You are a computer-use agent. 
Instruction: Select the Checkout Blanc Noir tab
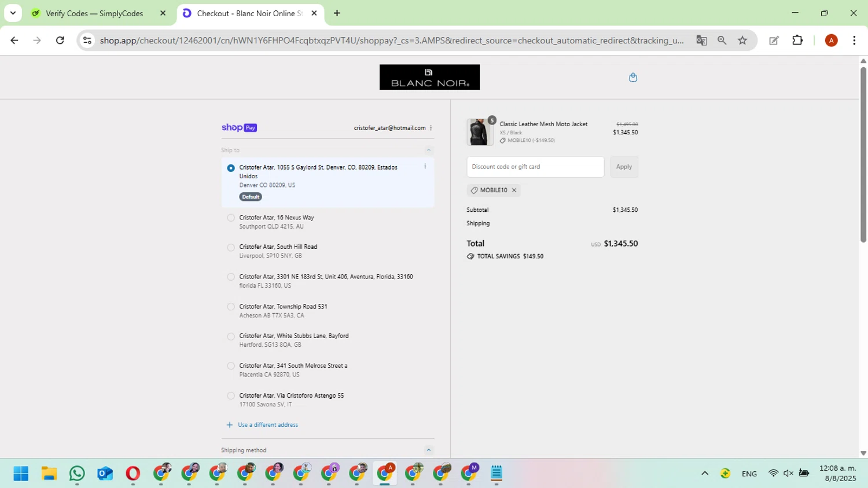249,13
